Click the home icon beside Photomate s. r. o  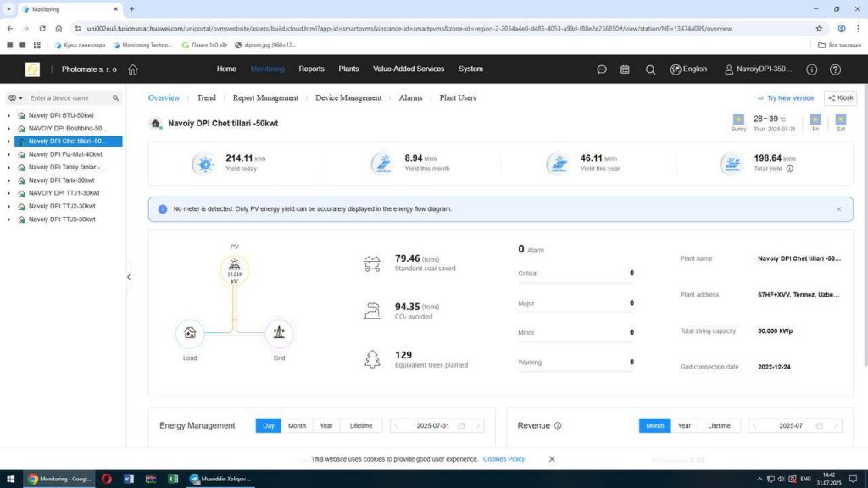pyautogui.click(x=133, y=69)
